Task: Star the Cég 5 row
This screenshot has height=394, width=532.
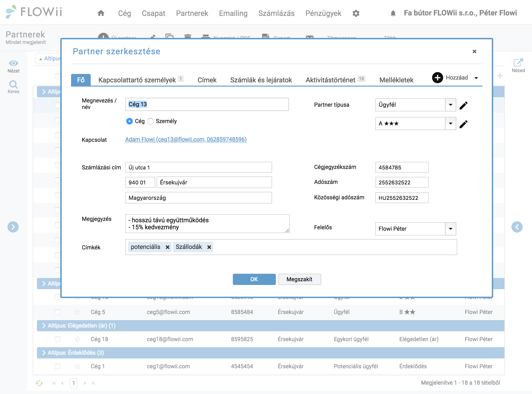Action: pyautogui.click(x=77, y=312)
